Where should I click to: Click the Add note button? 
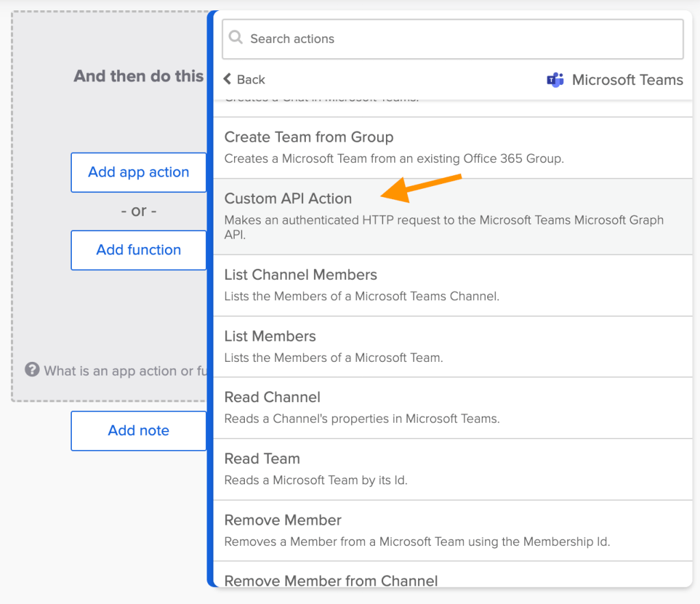click(138, 430)
